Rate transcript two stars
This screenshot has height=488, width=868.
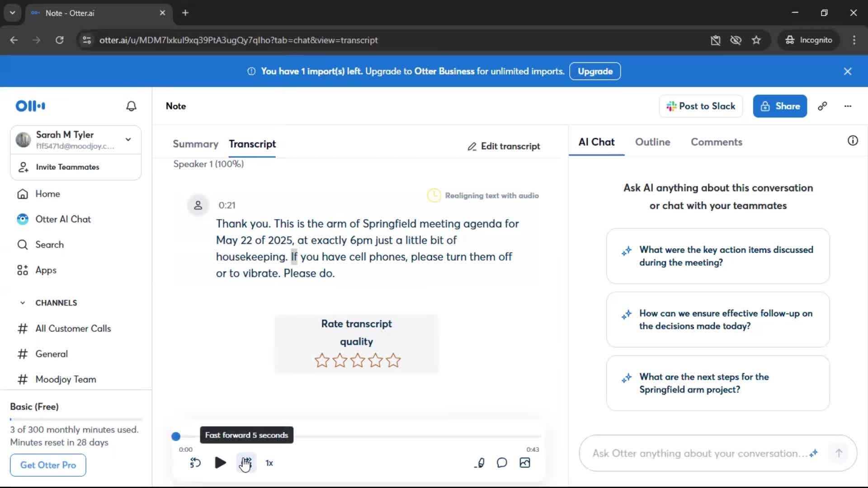[340, 361]
